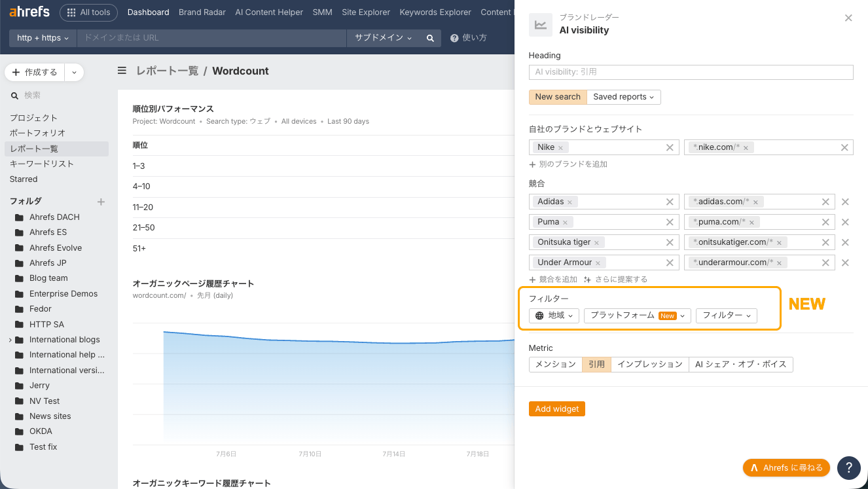This screenshot has width=868, height=489.
Task: Open the All tools menu
Action: pyautogui.click(x=88, y=12)
